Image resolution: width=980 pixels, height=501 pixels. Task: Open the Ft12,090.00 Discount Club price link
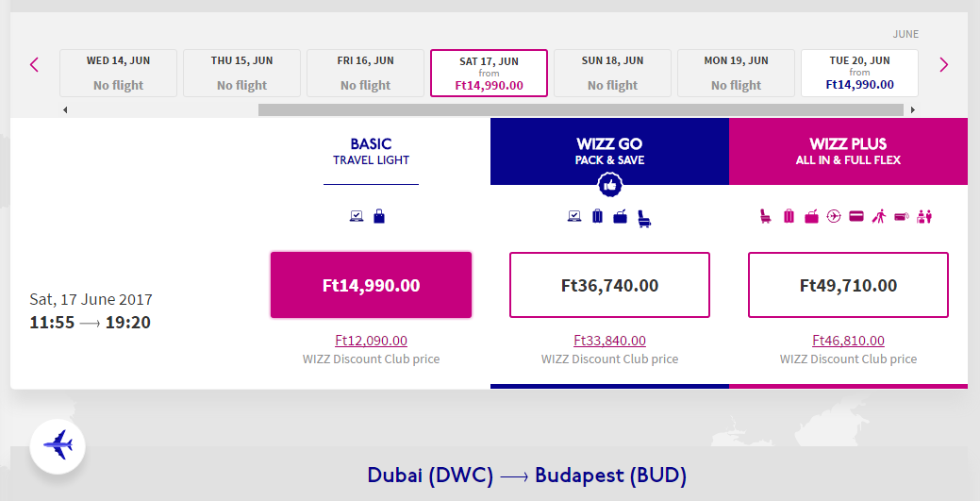[371, 341]
